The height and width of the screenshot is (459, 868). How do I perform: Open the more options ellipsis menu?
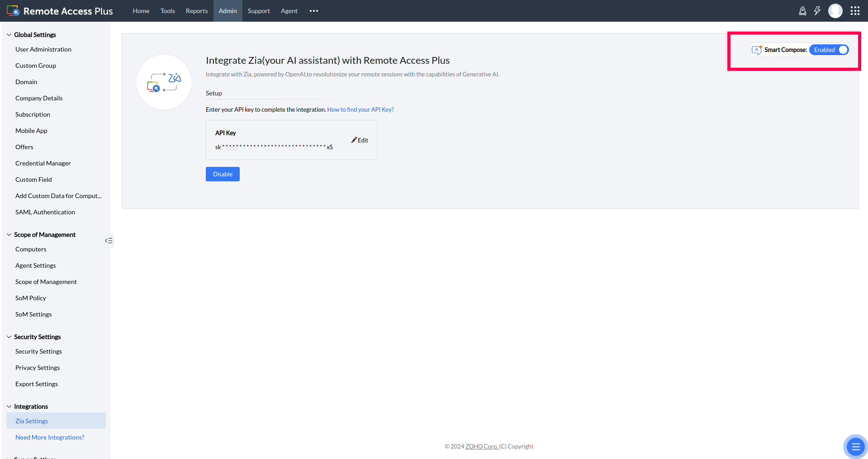click(313, 10)
